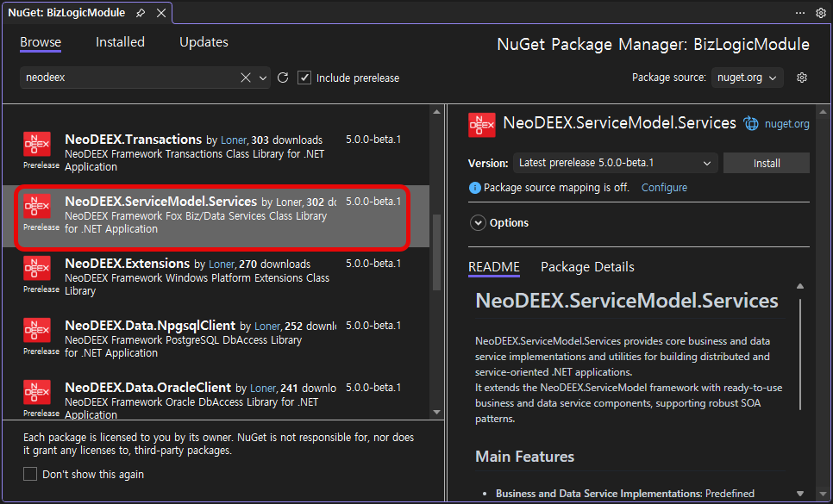Open the Package source dropdown
This screenshot has width=833, height=504.
(747, 78)
